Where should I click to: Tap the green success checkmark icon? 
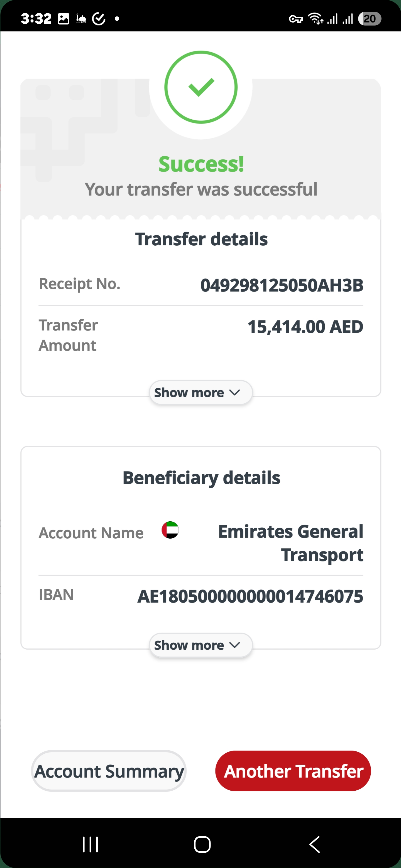point(201,87)
